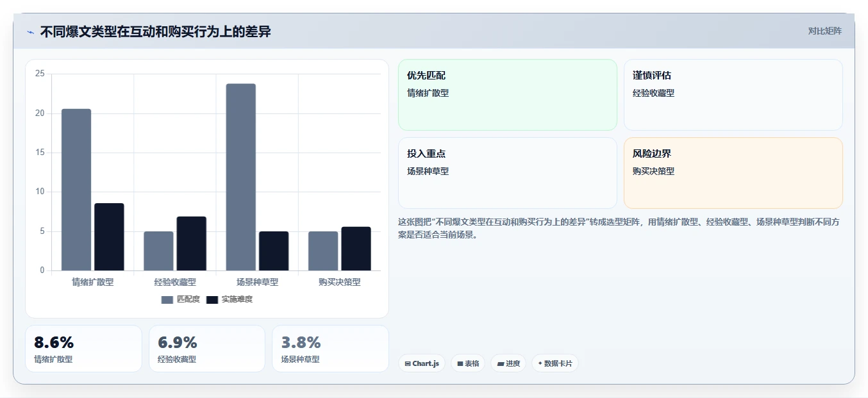The image size is (868, 398).
Task: Click the icon in the 进度 chip
Action: coord(501,363)
